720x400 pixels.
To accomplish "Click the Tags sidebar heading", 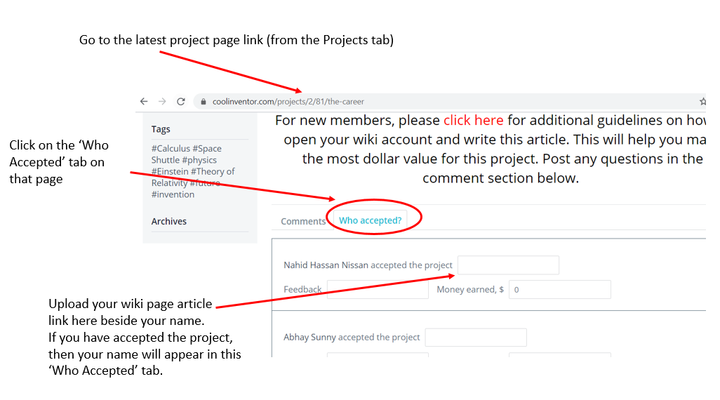I will tap(161, 129).
